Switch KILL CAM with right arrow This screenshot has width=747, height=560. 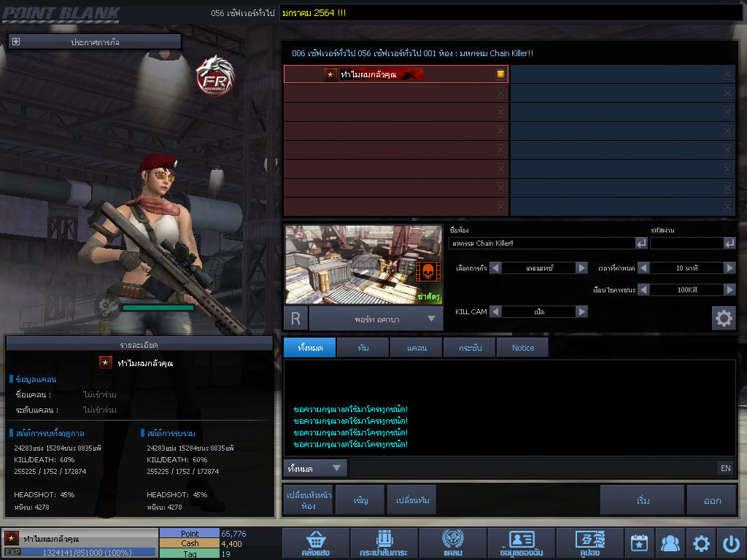(581, 311)
